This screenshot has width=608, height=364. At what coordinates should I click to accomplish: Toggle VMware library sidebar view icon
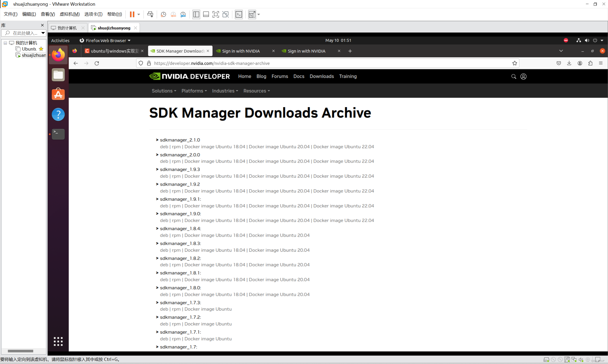(196, 14)
